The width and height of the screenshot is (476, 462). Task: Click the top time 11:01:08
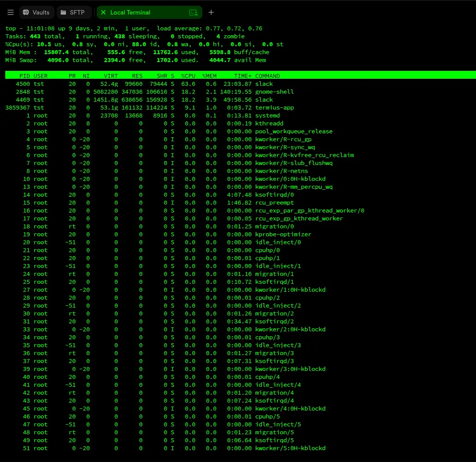tap(40, 29)
